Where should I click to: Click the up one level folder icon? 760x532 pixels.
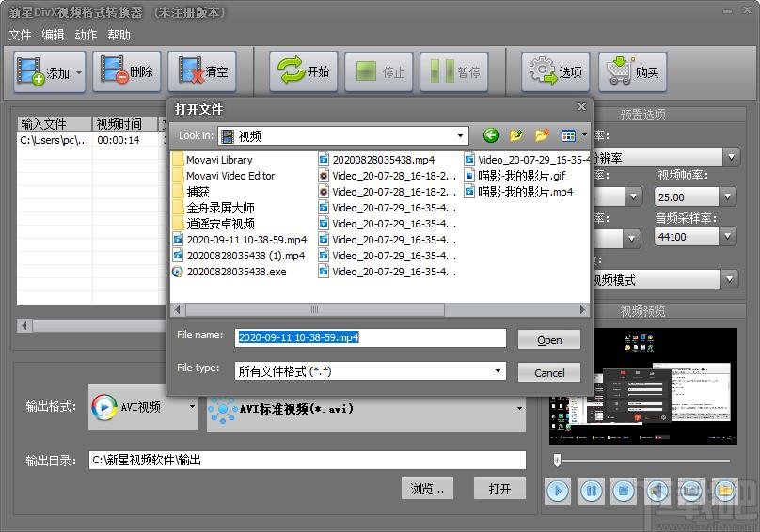click(x=516, y=135)
